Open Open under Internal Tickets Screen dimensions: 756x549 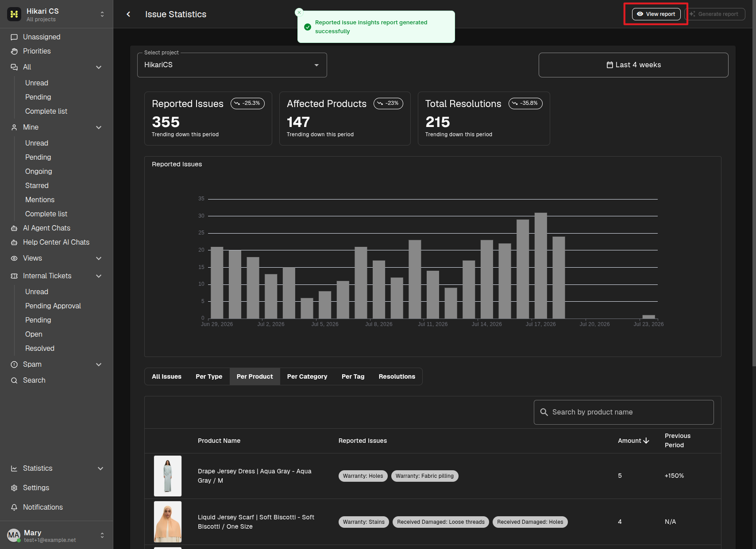(x=34, y=334)
